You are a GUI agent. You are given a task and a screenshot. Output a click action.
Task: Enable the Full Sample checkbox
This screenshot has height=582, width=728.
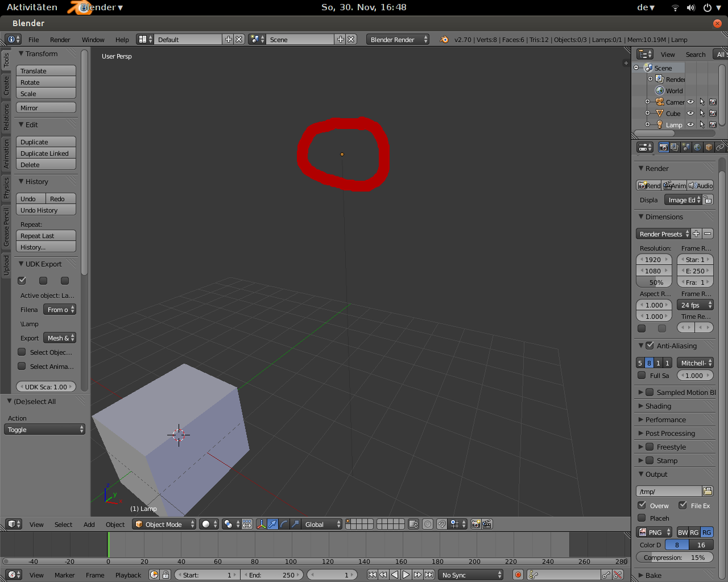(642, 375)
